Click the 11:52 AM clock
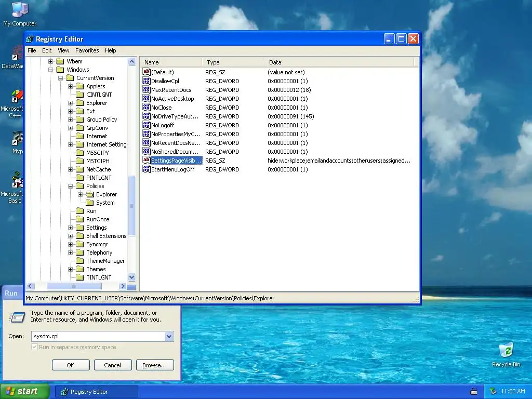The height and width of the screenshot is (399, 532). (513, 391)
